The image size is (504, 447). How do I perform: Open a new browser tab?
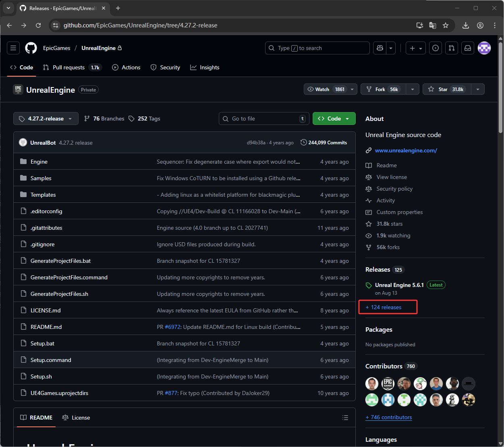pos(118,8)
